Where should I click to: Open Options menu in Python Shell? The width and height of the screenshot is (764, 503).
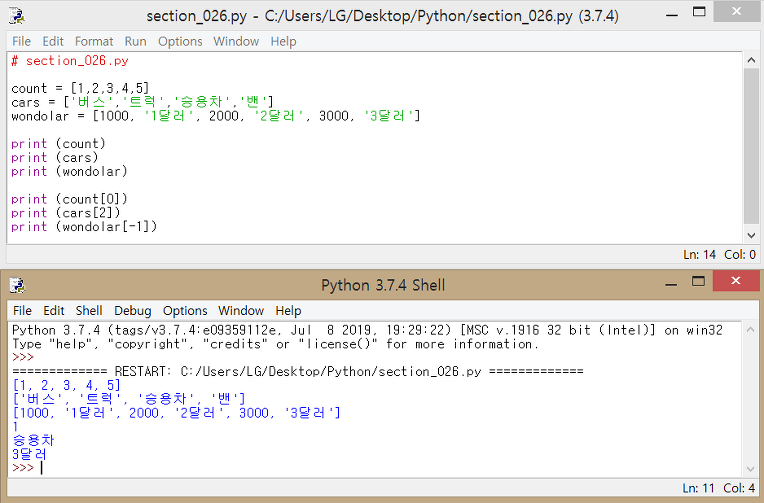185,310
